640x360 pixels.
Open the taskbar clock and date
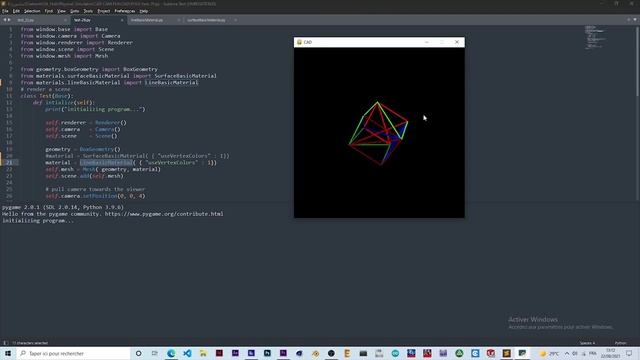(611, 353)
